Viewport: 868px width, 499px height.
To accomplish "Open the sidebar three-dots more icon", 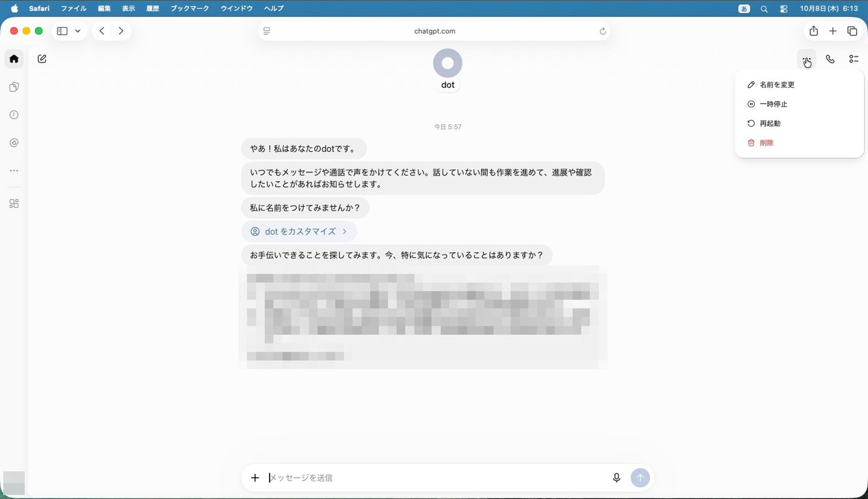I will click(14, 170).
